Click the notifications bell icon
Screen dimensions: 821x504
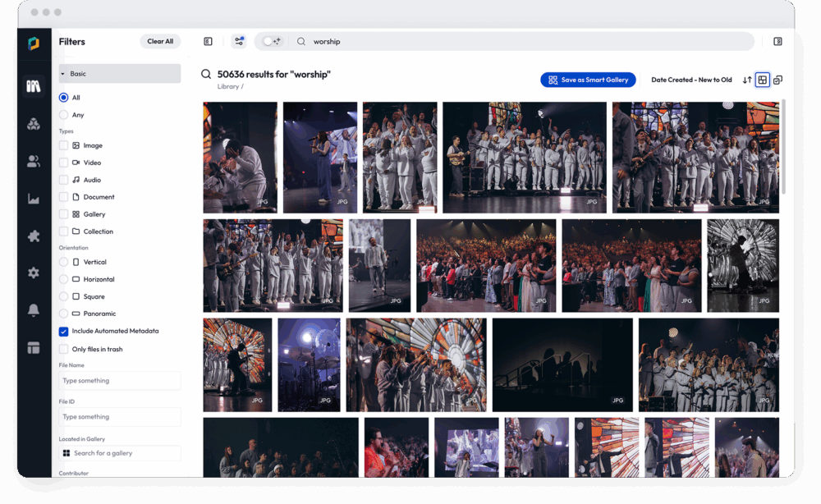coord(34,309)
